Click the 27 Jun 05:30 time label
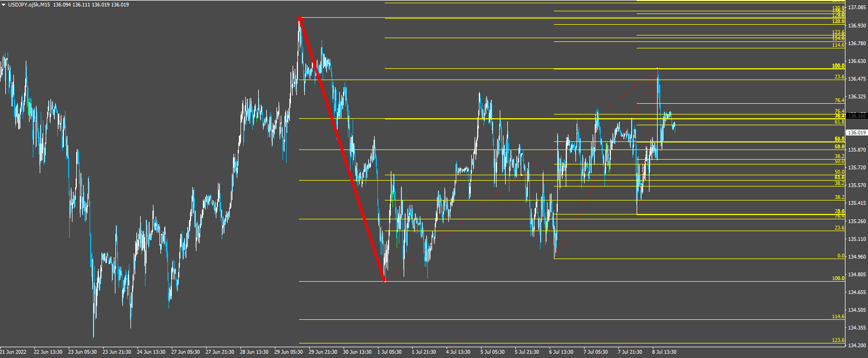Viewport: 868px width, 358px height. click(x=185, y=352)
